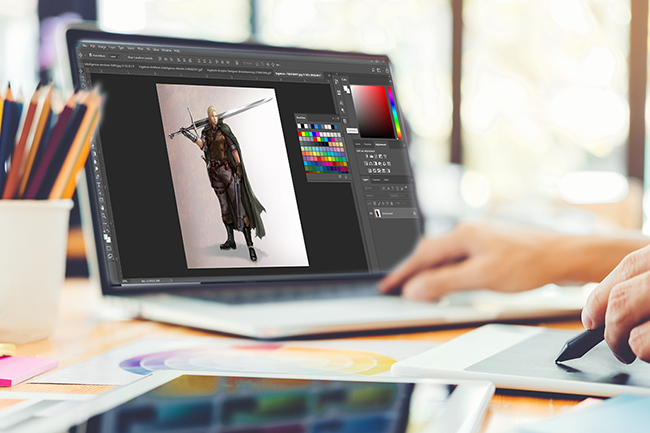Click the zoom percentage field in status bar
Image resolution: width=650 pixels, height=433 pixels.
click(x=126, y=281)
